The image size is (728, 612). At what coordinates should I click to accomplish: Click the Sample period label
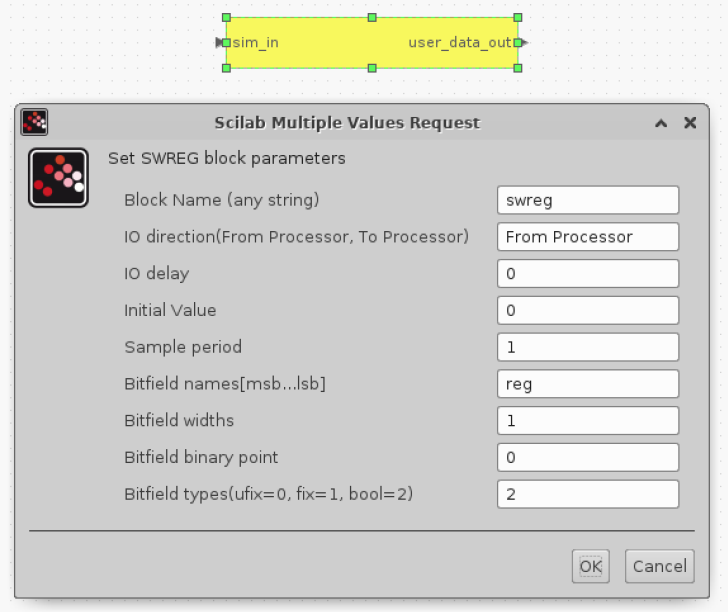click(183, 347)
